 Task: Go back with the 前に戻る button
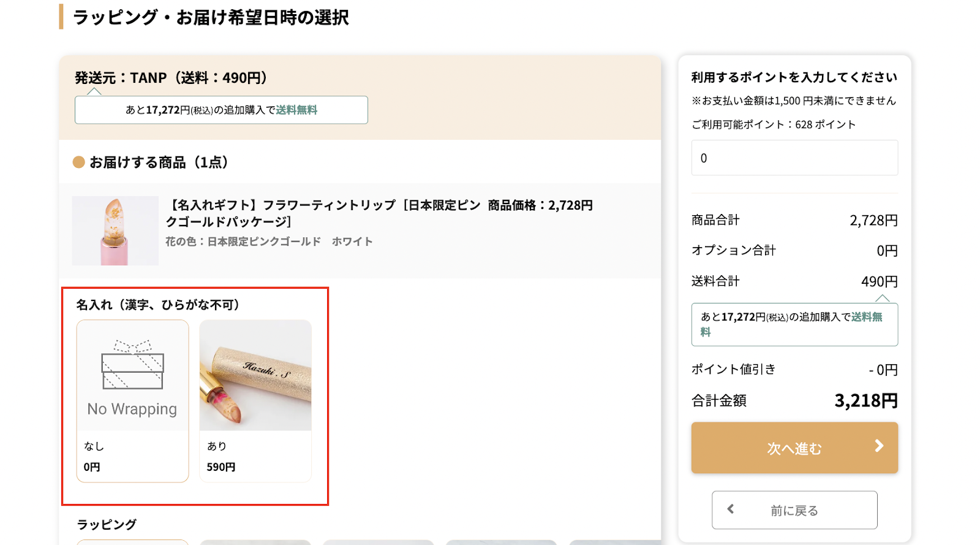tap(794, 510)
